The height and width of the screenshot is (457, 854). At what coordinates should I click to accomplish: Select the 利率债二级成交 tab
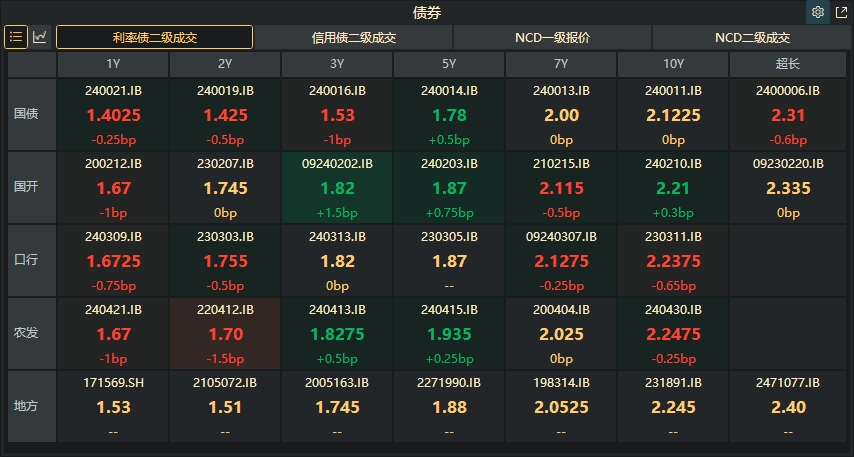point(154,38)
